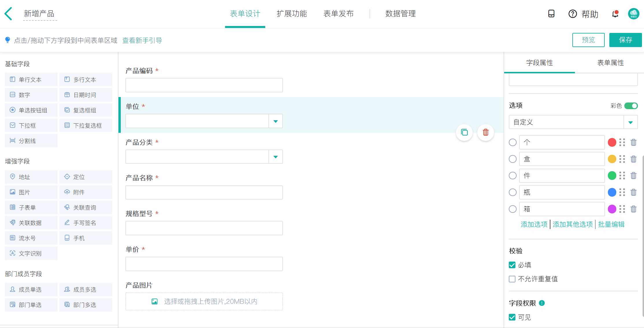The height and width of the screenshot is (328, 644).
Task: Select the radio button for 瓶
Action: [513, 192]
